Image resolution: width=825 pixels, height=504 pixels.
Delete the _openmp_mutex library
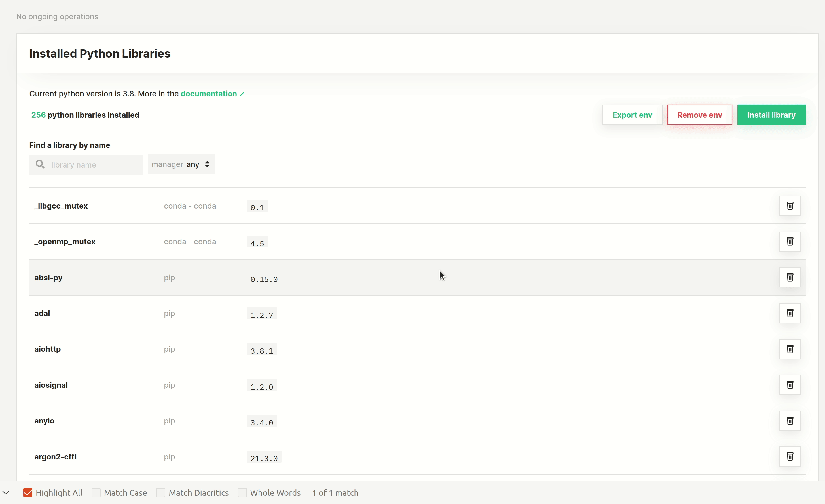[x=790, y=242]
